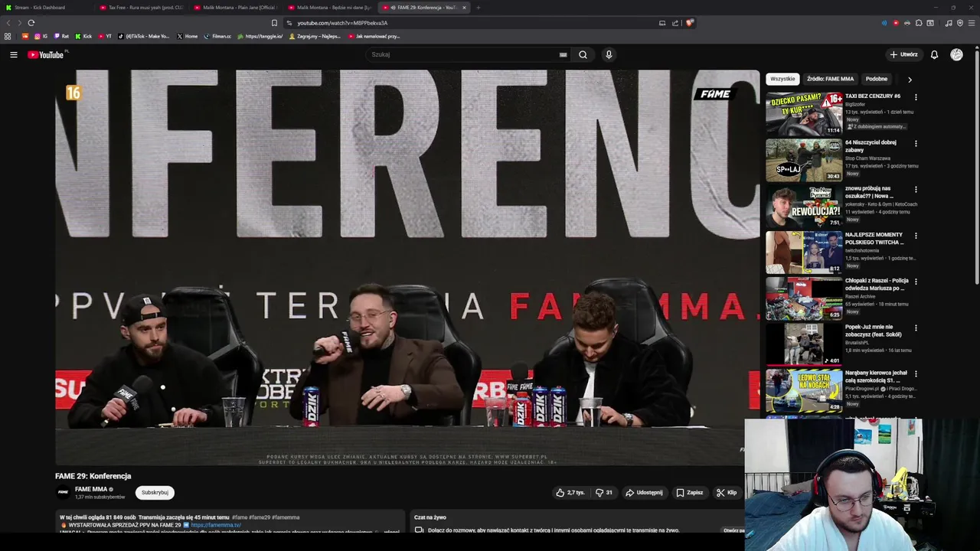Open the famemma.tv link in description

tap(216, 525)
